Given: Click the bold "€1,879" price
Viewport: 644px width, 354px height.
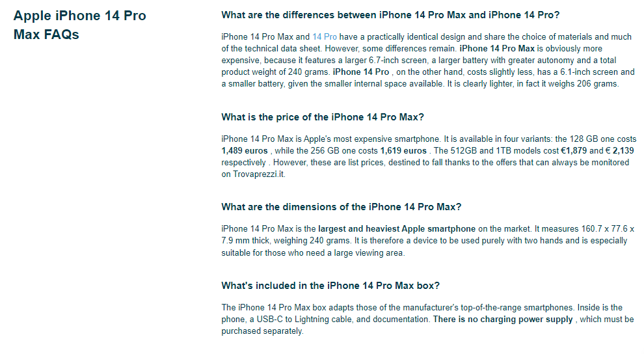Looking at the screenshot, I should pos(574,151).
